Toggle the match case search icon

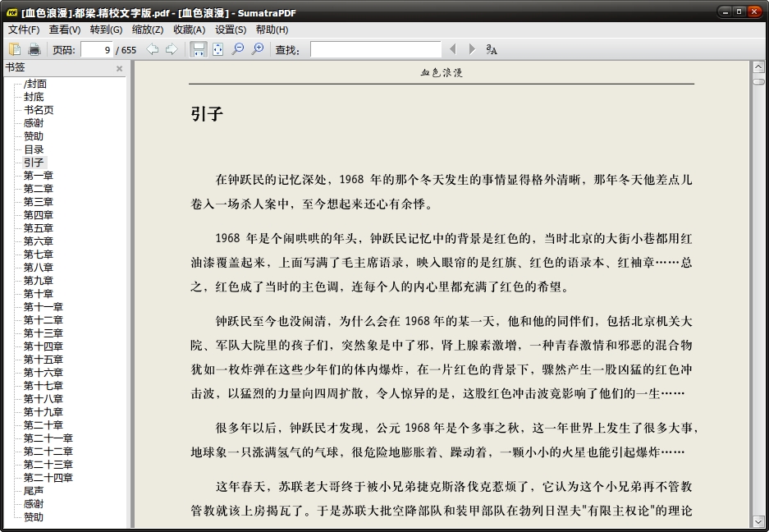[x=492, y=49]
